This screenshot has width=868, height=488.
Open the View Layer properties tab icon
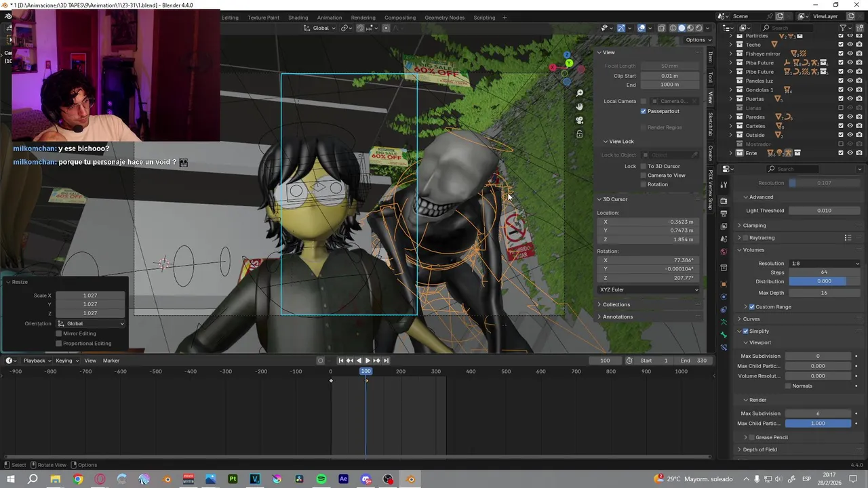click(x=724, y=226)
